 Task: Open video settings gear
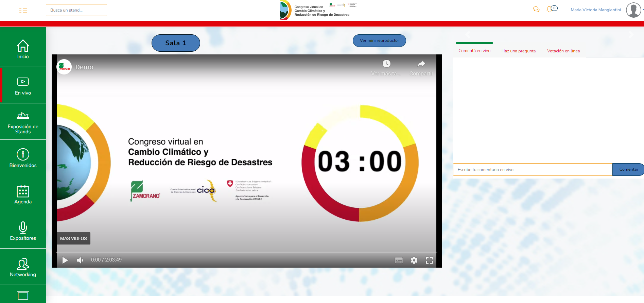[414, 260]
